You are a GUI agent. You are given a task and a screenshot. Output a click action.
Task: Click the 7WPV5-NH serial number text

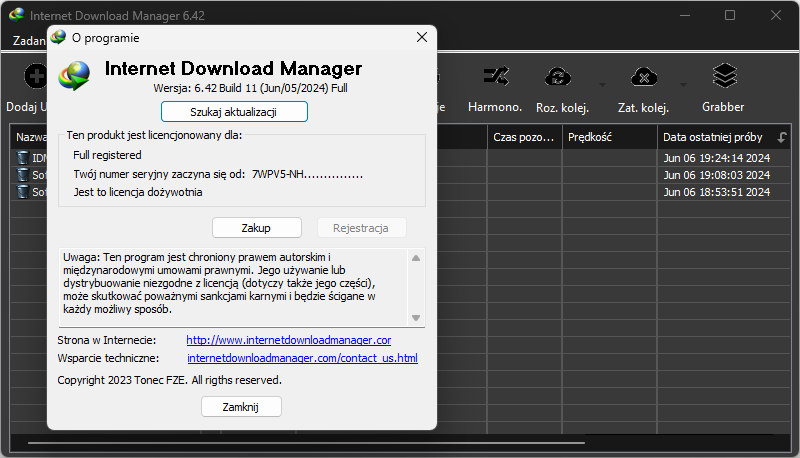tap(307, 174)
